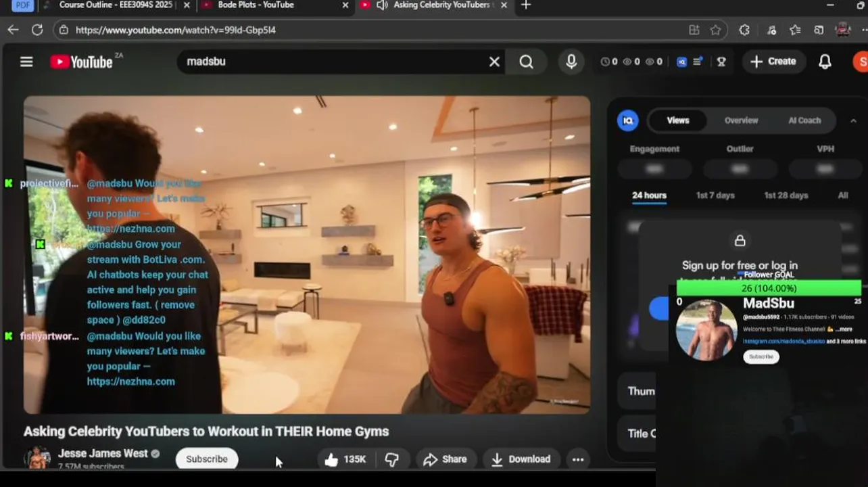Open the notifications bell
868x487 pixels.
[825, 62]
